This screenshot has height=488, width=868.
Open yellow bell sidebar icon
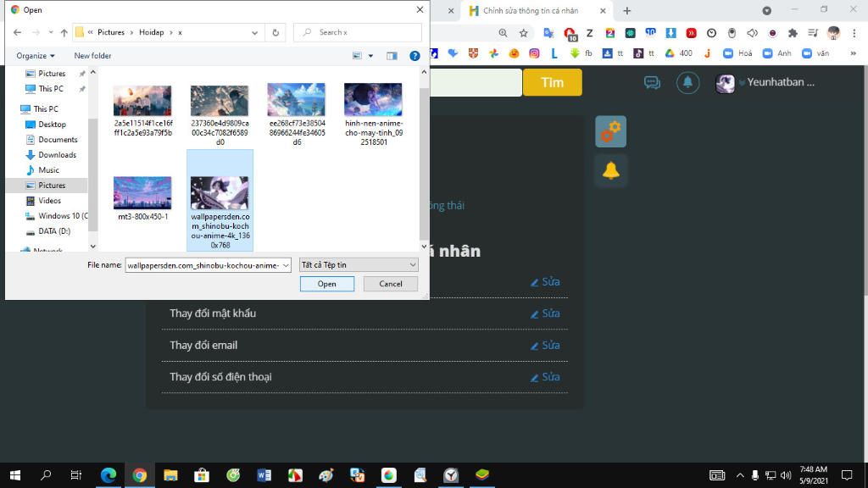[610, 170]
